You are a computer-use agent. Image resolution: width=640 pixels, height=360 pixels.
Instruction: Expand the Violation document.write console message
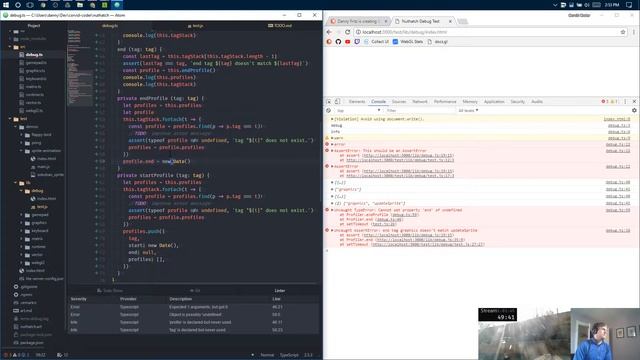(332, 119)
